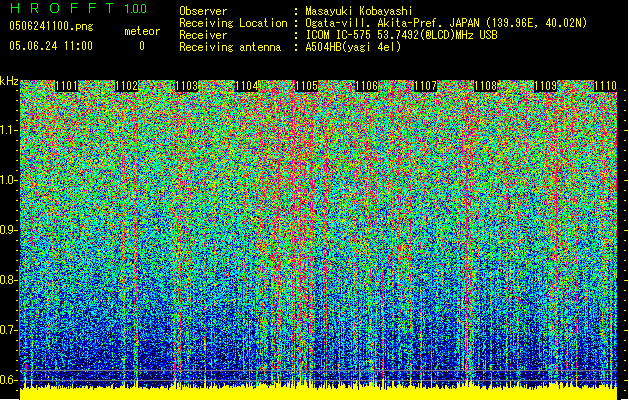Image resolution: width=629 pixels, height=400 pixels.
Task: Click the HROFFT title text
Action: (62, 8)
